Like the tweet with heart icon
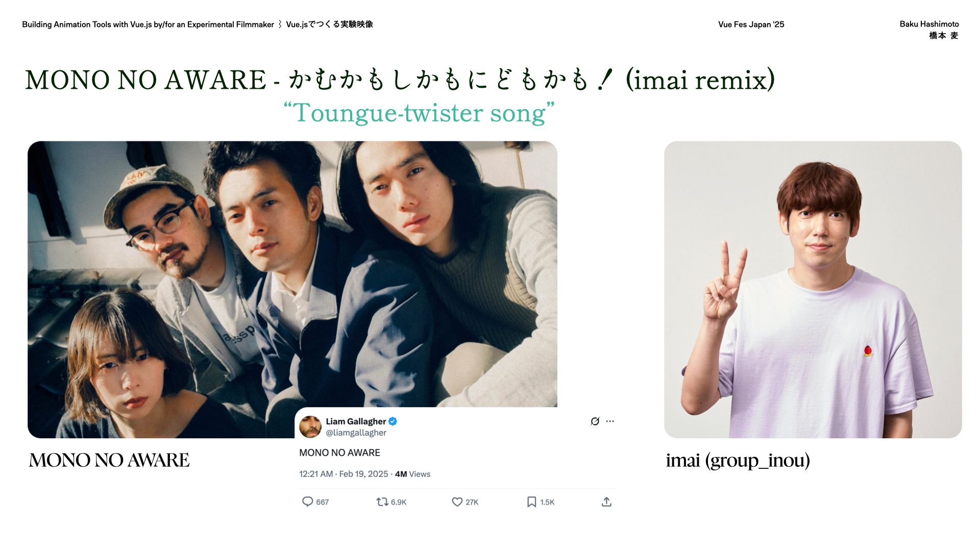980x551 pixels. [457, 502]
